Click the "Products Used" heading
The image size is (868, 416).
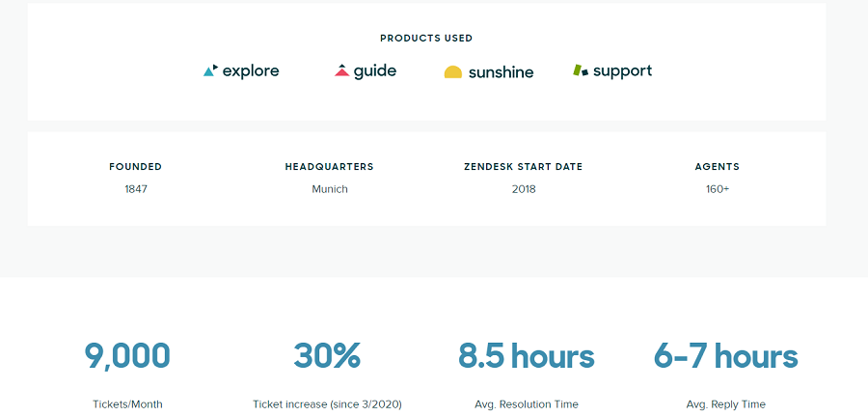(426, 39)
